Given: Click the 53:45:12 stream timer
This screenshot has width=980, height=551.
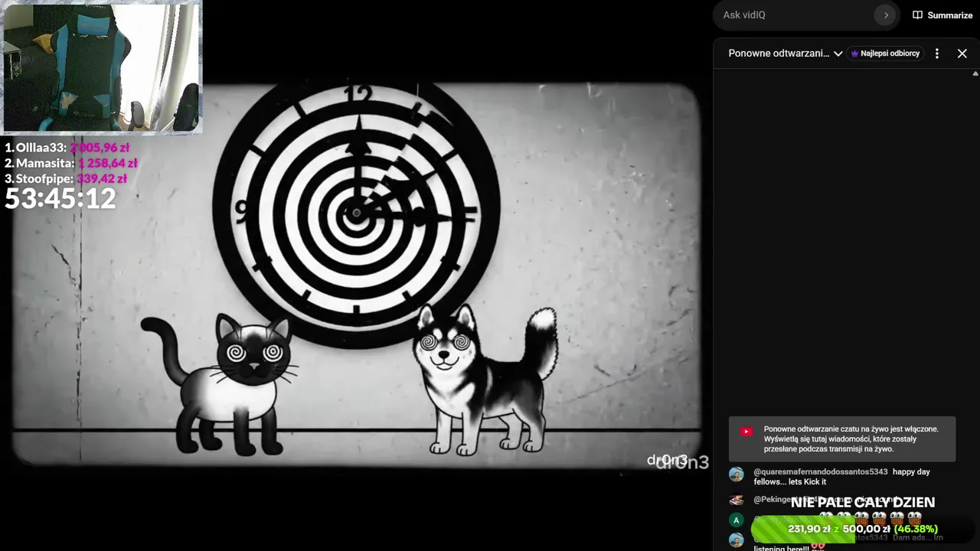Looking at the screenshot, I should tap(60, 199).
